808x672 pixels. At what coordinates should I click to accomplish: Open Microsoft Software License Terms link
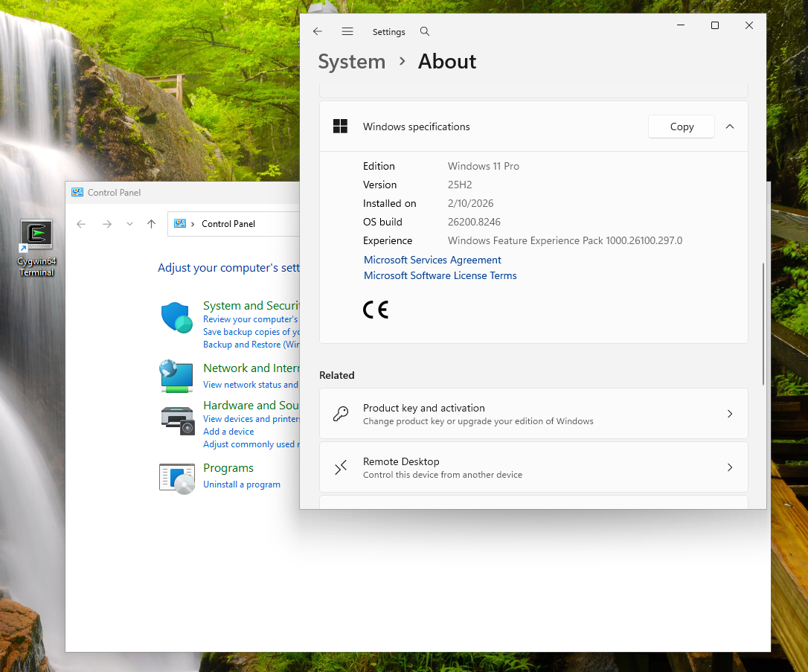pyautogui.click(x=440, y=275)
